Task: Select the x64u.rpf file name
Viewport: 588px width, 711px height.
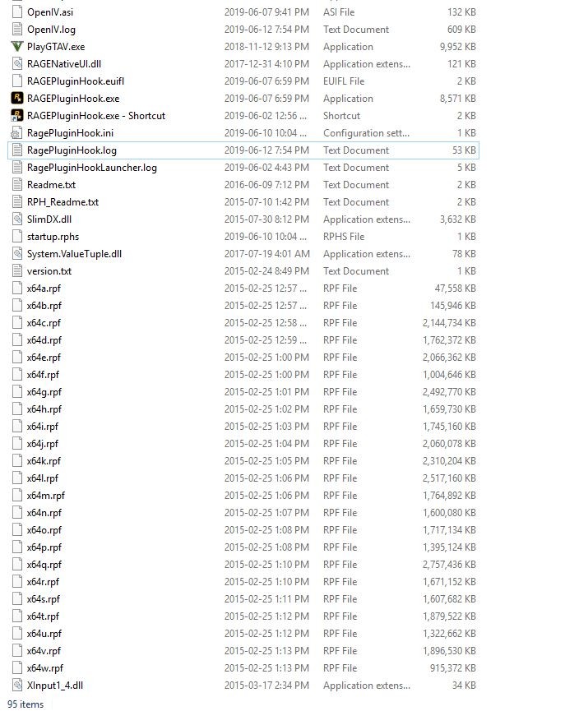Action: (x=44, y=634)
